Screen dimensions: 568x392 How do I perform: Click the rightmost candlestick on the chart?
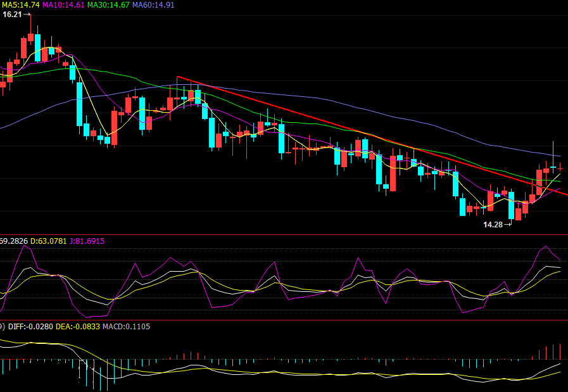[560, 167]
